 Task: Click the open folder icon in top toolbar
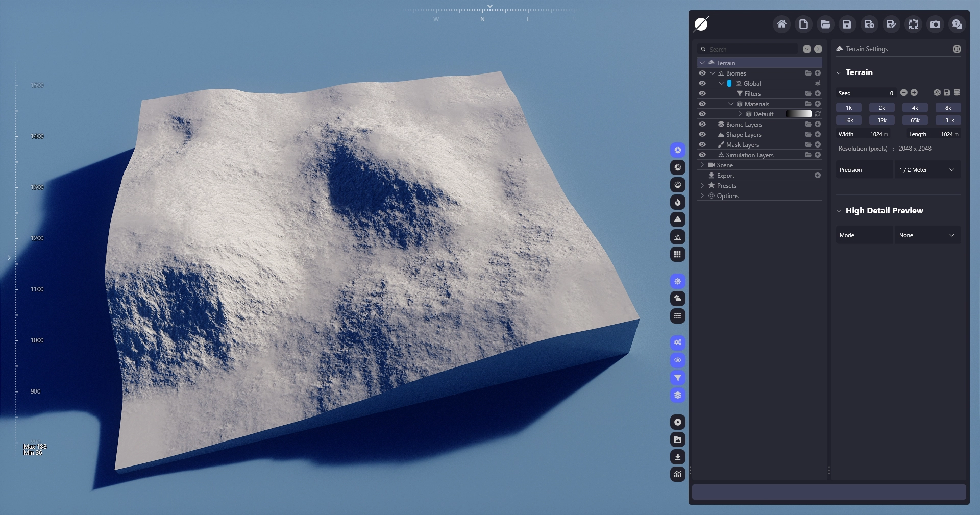pyautogui.click(x=825, y=24)
